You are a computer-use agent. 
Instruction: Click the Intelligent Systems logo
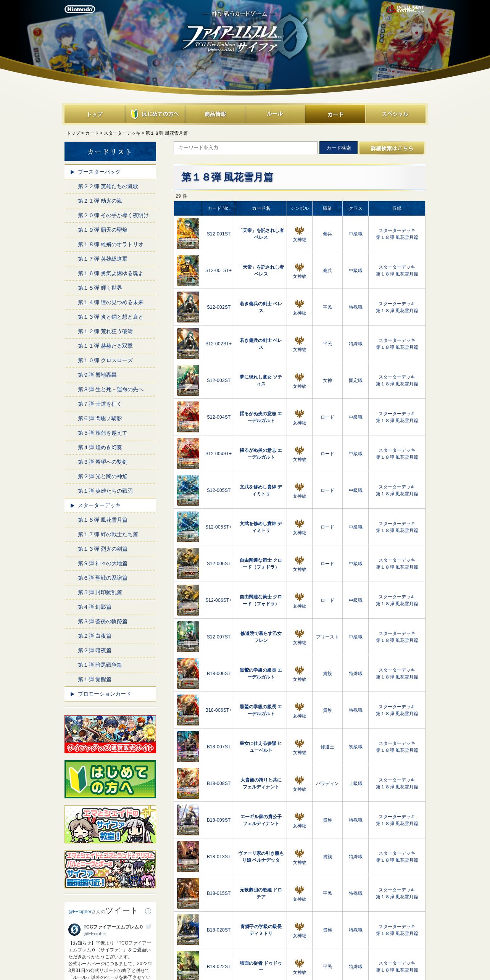[x=406, y=9]
